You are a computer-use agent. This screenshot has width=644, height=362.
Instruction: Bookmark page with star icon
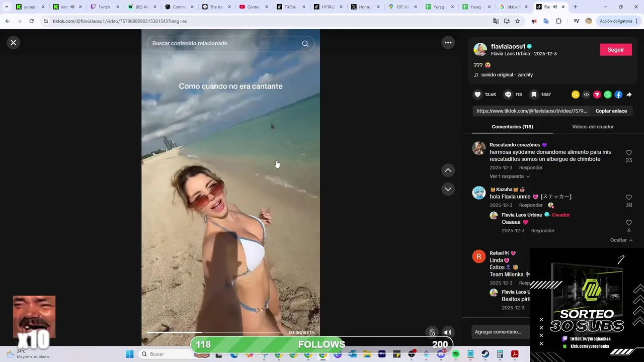pos(517,21)
